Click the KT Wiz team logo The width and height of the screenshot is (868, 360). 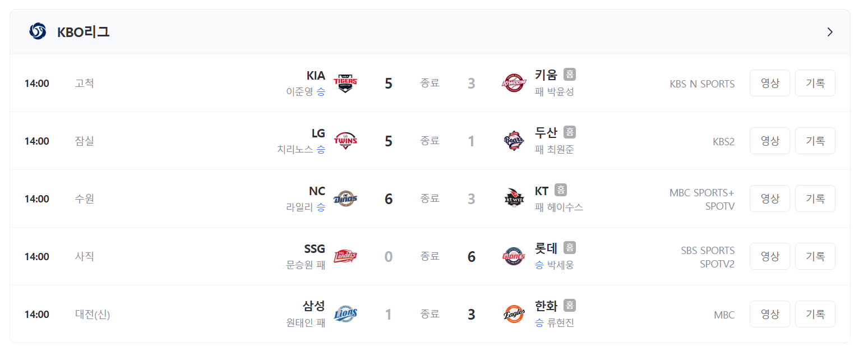pyautogui.click(x=514, y=199)
